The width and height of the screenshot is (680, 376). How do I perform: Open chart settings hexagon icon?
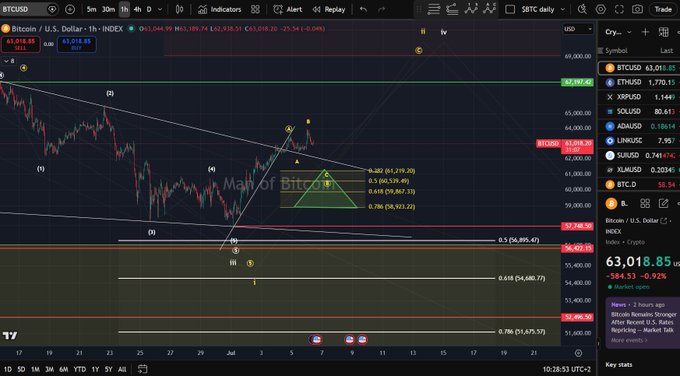[601, 9]
